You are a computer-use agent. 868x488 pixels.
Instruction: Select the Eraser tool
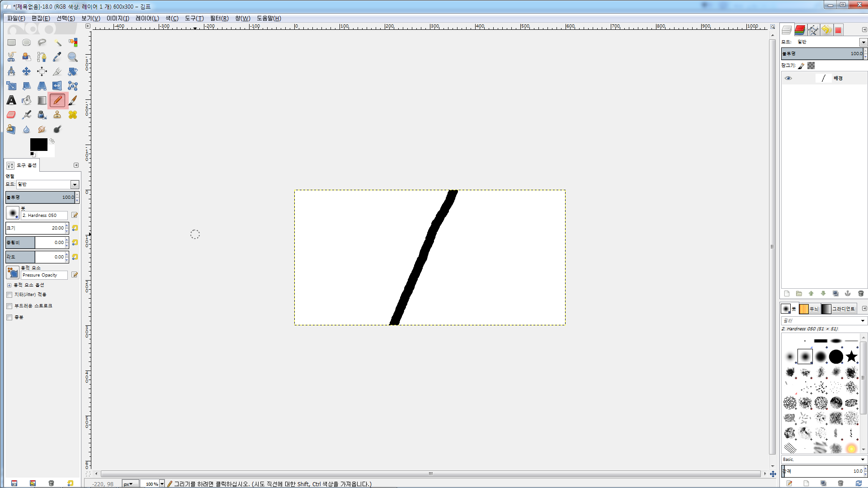11,115
